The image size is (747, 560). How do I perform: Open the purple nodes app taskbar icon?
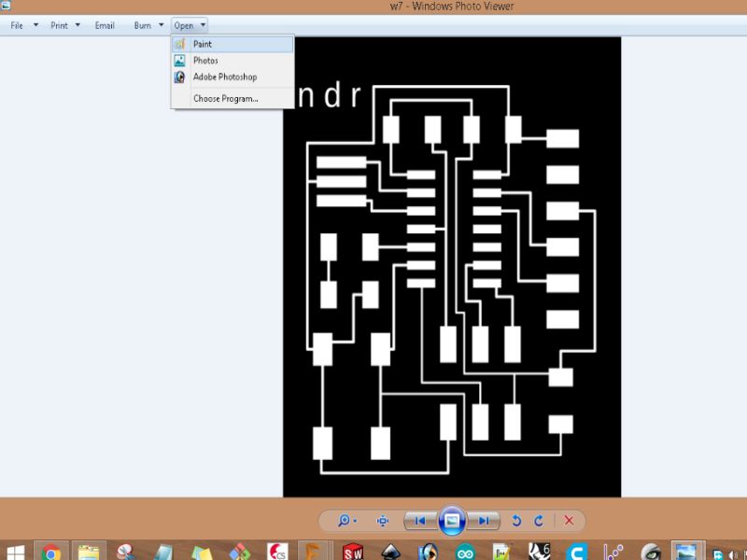pyautogui.click(x=613, y=553)
